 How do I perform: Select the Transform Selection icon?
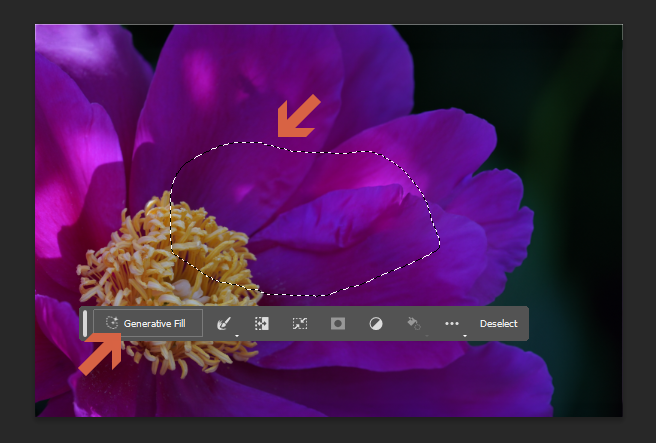point(300,323)
